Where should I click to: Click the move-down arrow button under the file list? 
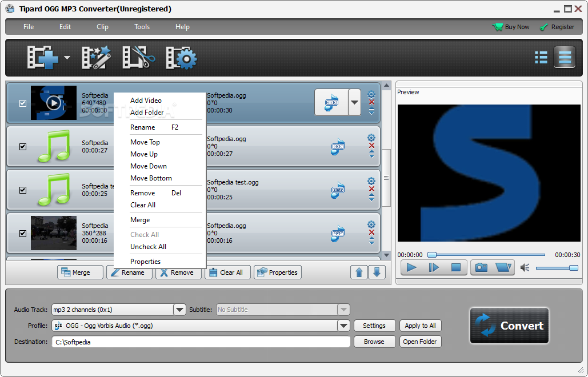377,272
